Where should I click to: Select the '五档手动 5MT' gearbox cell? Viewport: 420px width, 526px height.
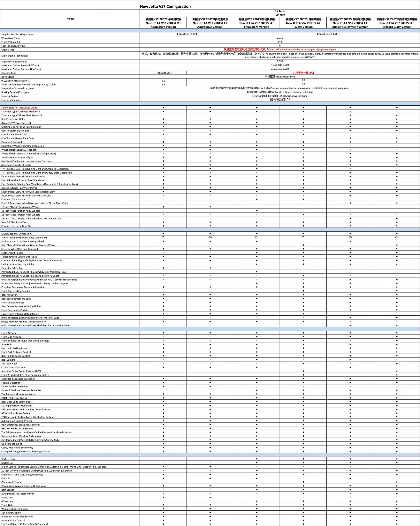(163, 73)
